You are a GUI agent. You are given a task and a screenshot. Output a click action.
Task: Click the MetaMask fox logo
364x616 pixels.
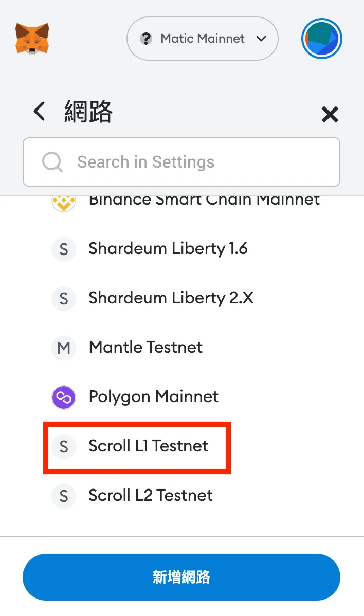(x=32, y=38)
